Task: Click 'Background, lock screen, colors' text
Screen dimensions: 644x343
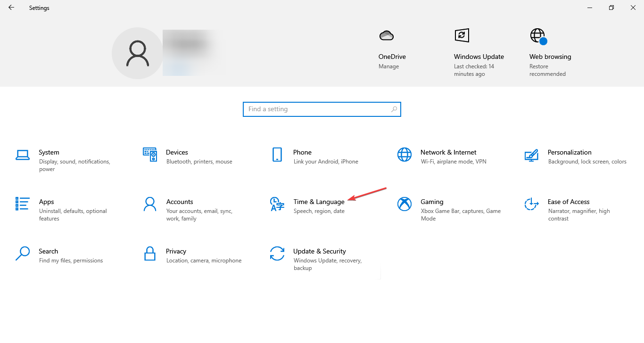Action: coord(587,162)
